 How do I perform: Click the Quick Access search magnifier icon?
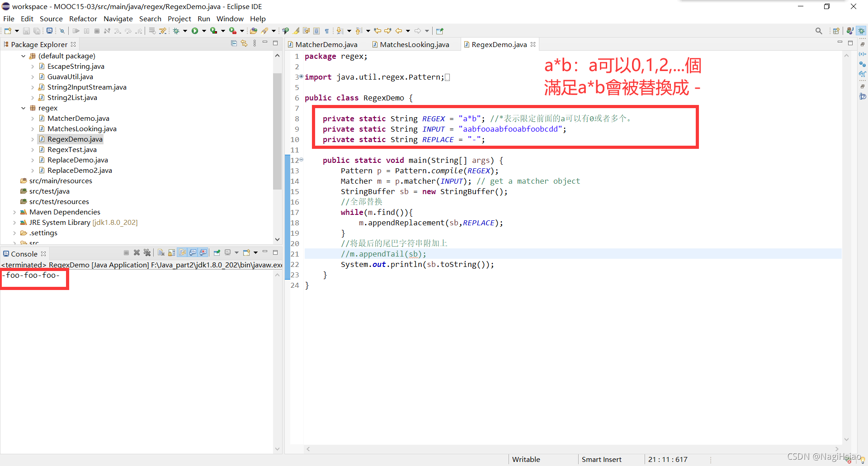coord(819,31)
